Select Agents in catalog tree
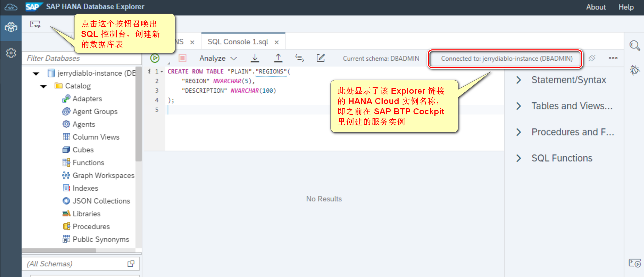The height and width of the screenshot is (277, 644). coord(84,124)
